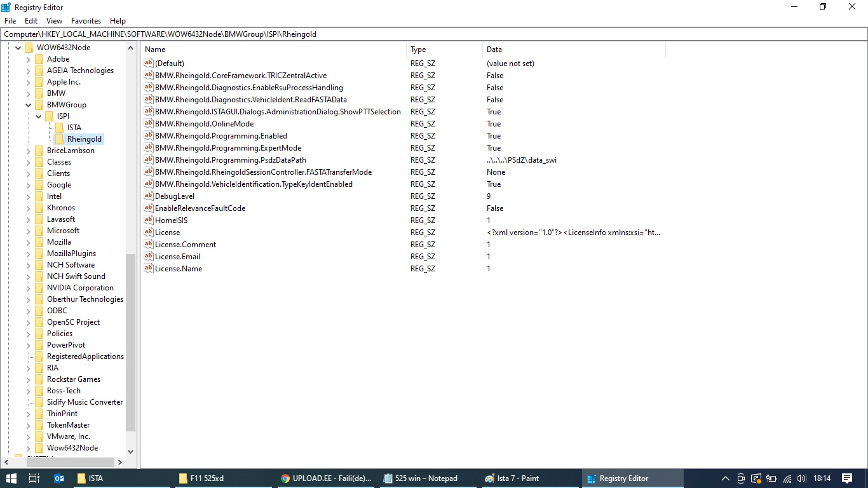Expand the Google key
Image resolution: width=868 pixels, height=488 pixels.
click(28, 185)
